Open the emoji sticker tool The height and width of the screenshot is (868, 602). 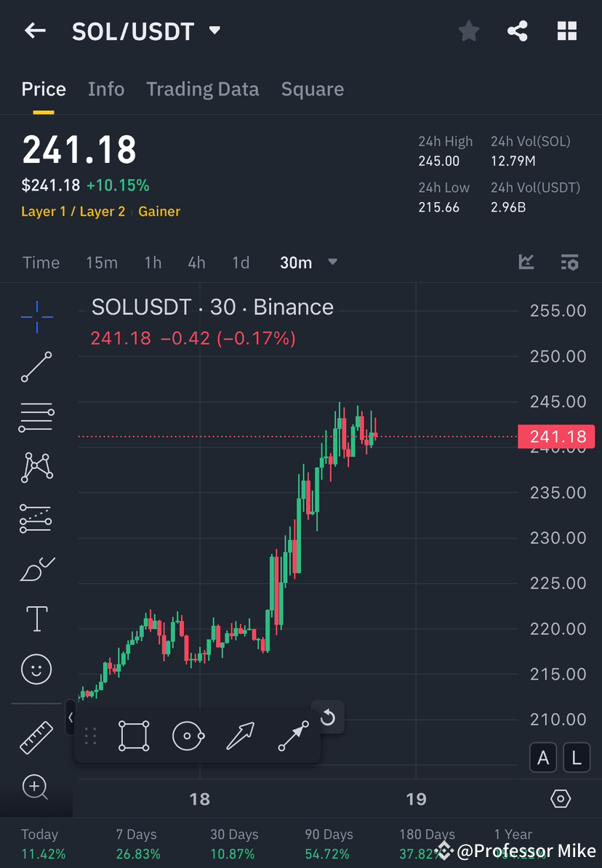(x=36, y=669)
